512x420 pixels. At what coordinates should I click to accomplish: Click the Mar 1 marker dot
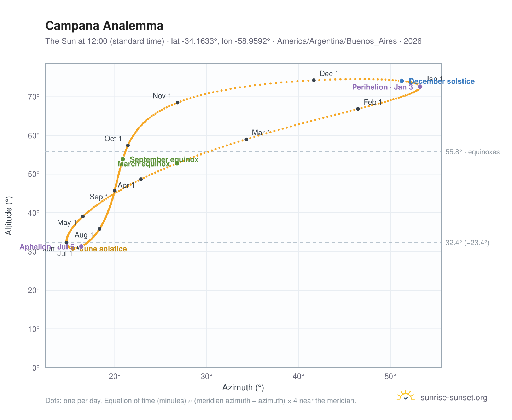[246, 139]
